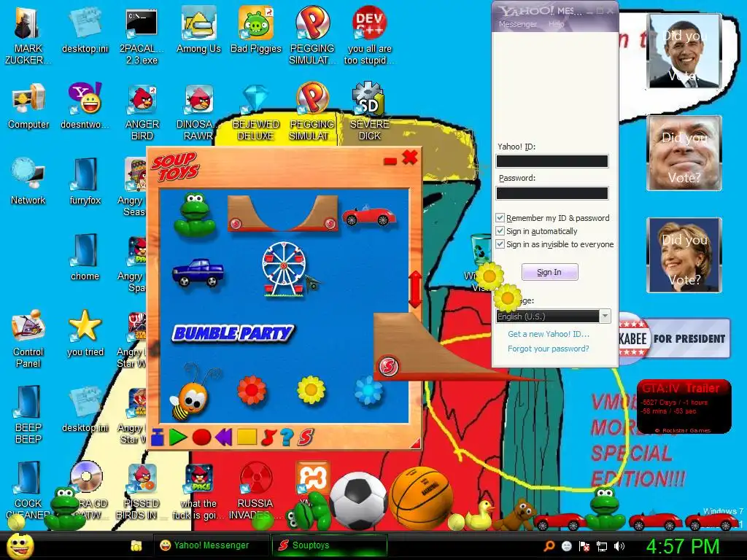Click the purple rewind arrows in Soup Toys

[x=223, y=437]
